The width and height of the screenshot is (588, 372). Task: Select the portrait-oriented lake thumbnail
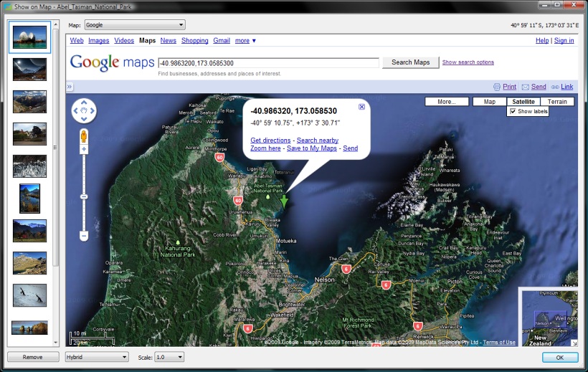pos(29,199)
